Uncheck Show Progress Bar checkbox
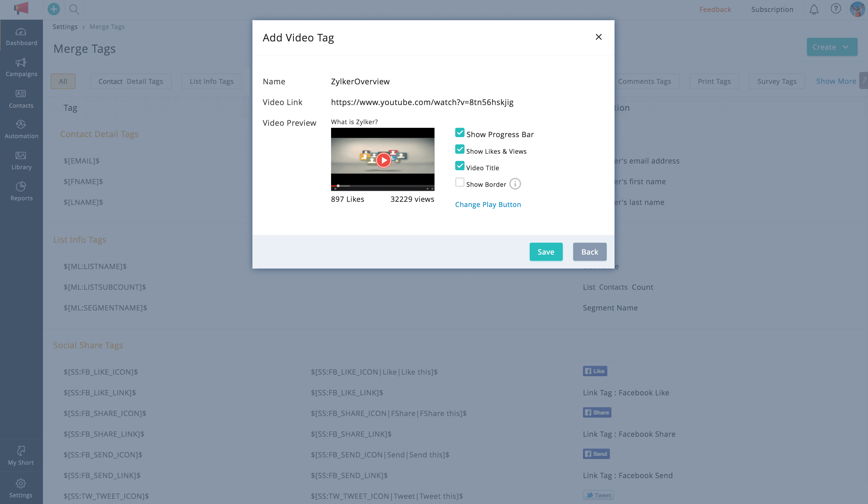The image size is (868, 504). [x=460, y=133]
